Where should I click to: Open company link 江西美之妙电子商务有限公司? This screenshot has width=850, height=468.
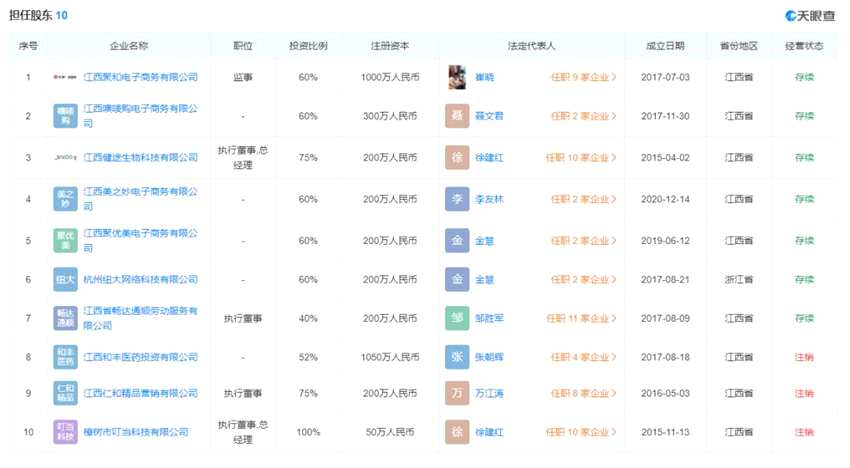click(140, 199)
